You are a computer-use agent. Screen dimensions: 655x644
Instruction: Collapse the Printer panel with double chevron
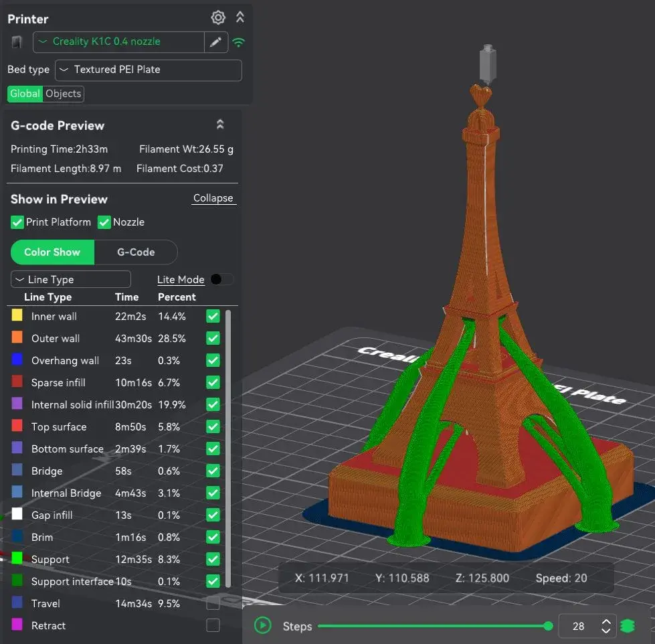(x=240, y=17)
